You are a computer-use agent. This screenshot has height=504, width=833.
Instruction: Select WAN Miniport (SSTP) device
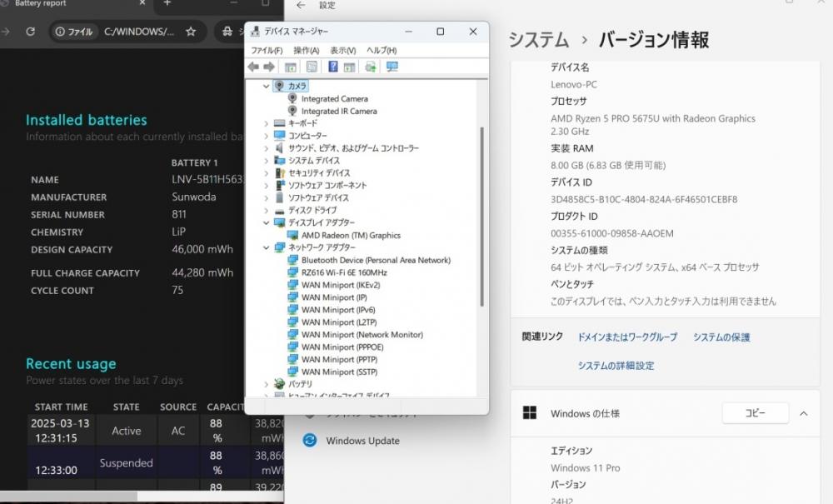pyautogui.click(x=340, y=372)
